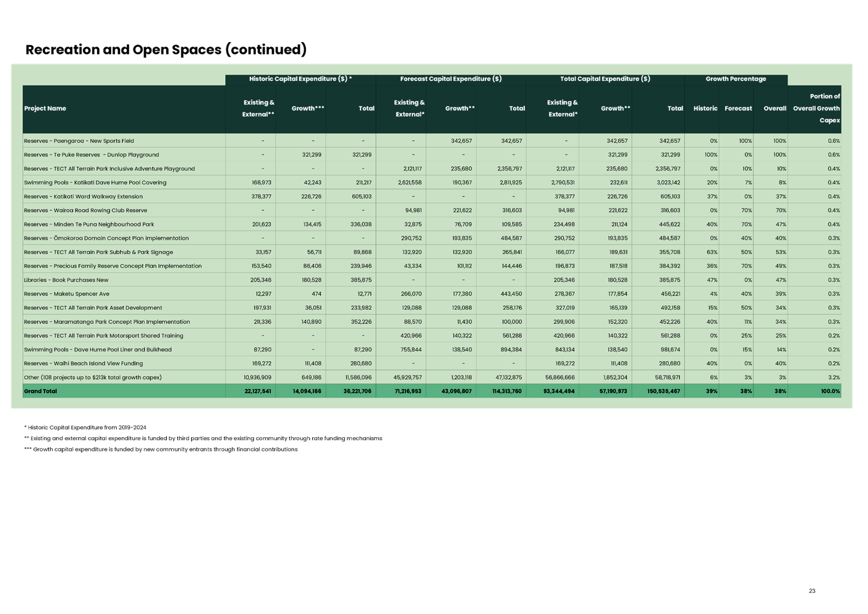The width and height of the screenshot is (868, 614).
Task: Select 'Reserves - Te Puke Reserves - Dunlop Playground' row
Action: click(91, 155)
